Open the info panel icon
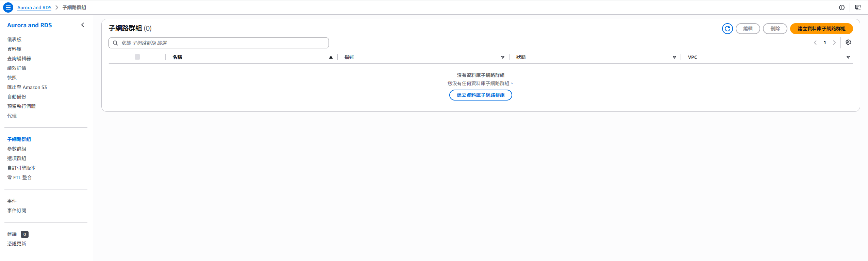This screenshot has width=868, height=261. 842,7
